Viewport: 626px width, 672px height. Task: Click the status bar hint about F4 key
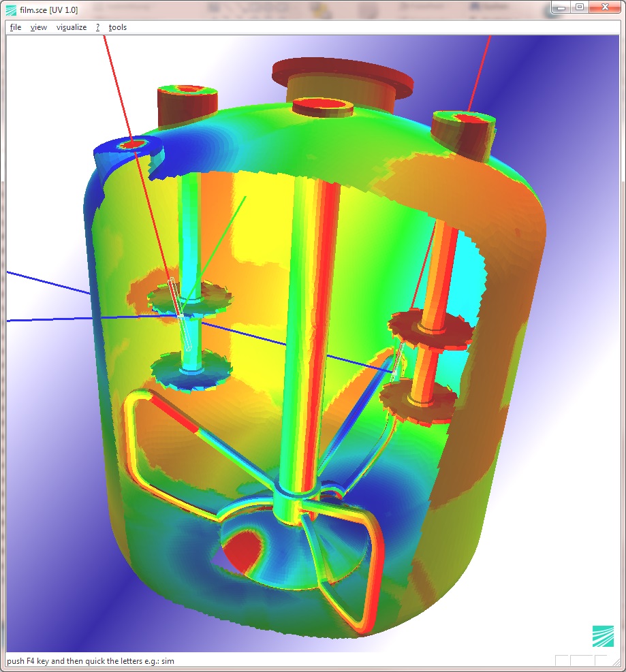91,661
